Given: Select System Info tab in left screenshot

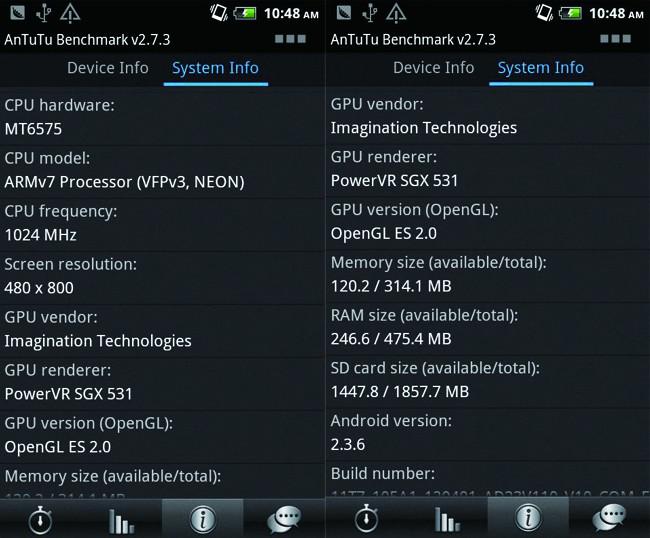Looking at the screenshot, I should pos(216,68).
